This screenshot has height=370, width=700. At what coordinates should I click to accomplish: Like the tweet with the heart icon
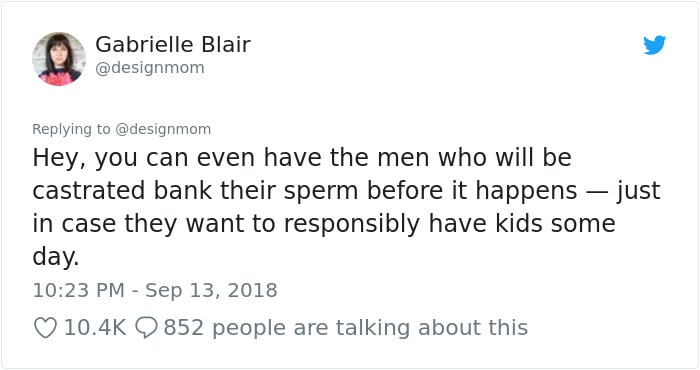46,328
